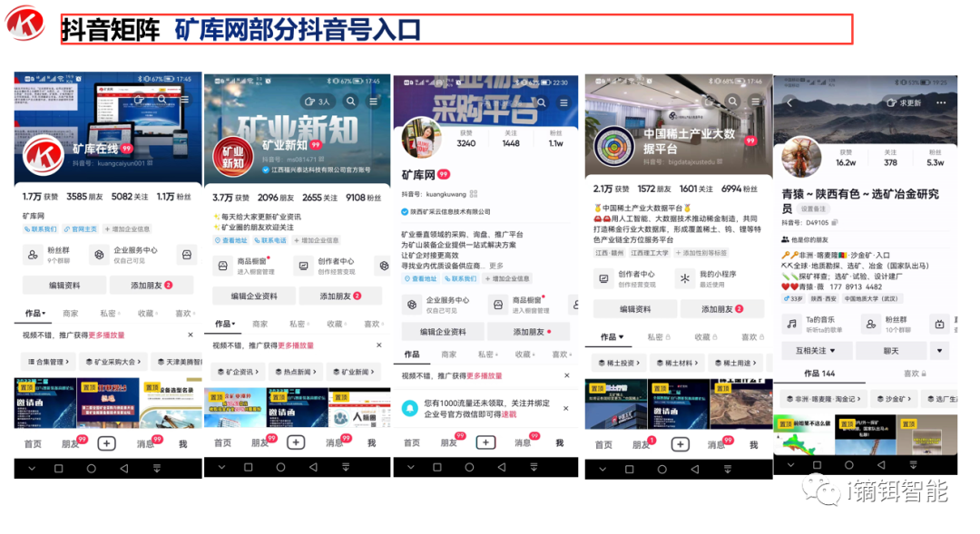Switch to 收藏 tab on 矿业新知 profile

coord(336,324)
